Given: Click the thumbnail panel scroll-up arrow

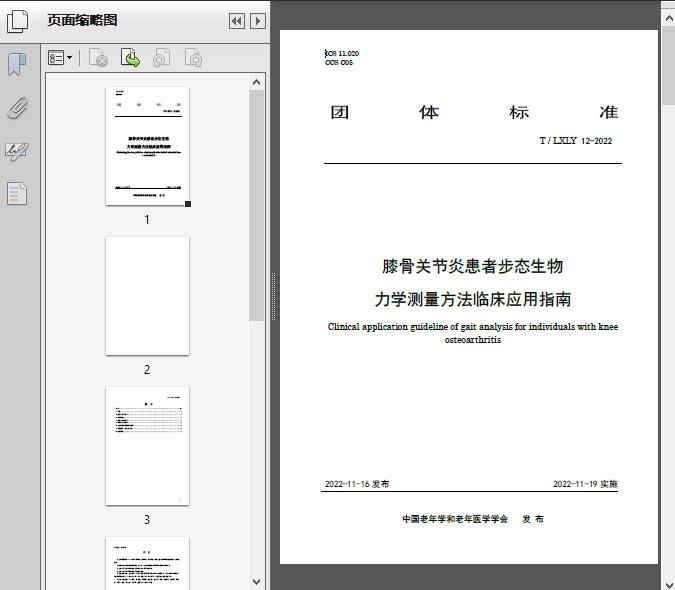Looking at the screenshot, I should 257,82.
